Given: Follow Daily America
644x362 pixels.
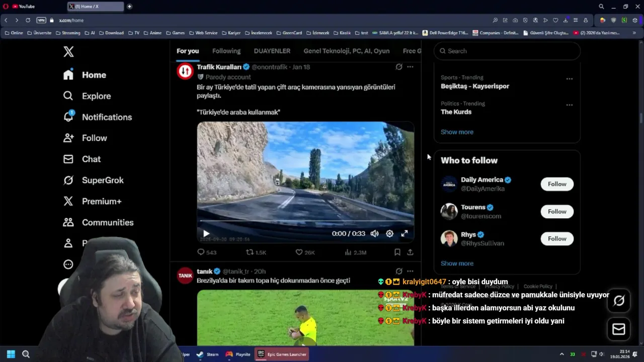Looking at the screenshot, I should click(x=557, y=184).
